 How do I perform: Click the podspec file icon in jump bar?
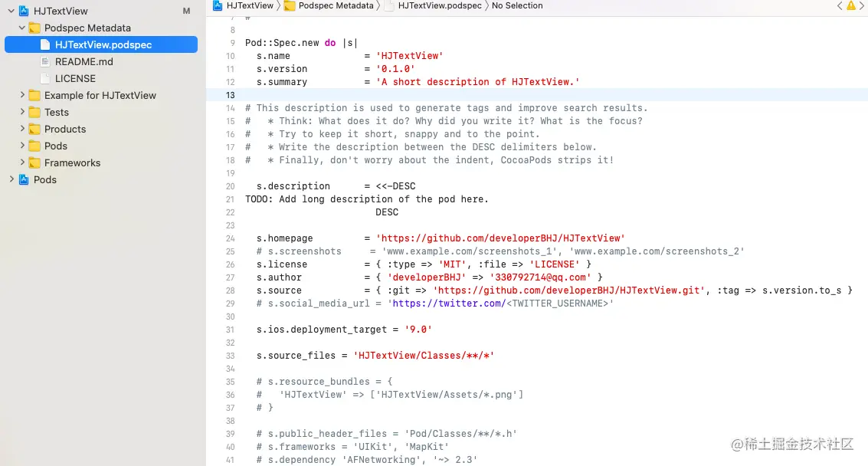389,5
